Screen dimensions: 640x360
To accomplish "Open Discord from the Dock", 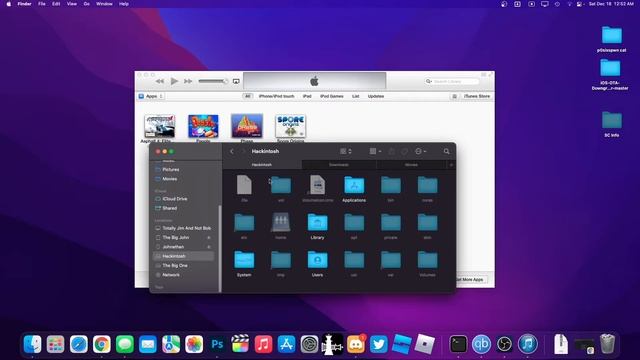I will tap(356, 344).
